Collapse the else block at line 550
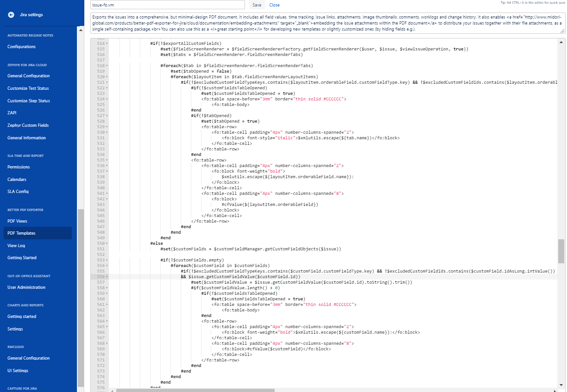The height and width of the screenshot is (392, 567). [x=107, y=243]
